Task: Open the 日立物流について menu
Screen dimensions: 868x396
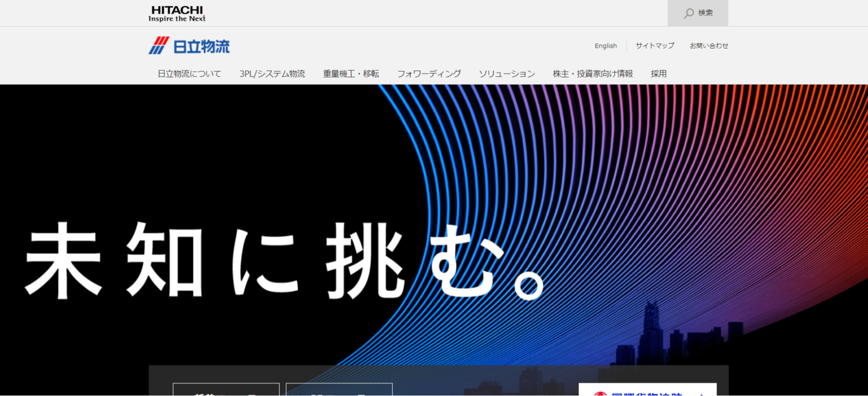Action: [189, 74]
